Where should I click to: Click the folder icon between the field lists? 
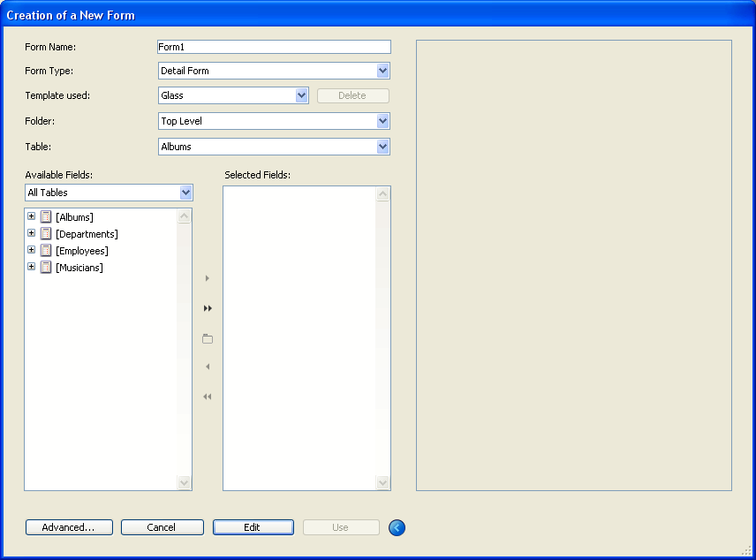pyautogui.click(x=208, y=338)
